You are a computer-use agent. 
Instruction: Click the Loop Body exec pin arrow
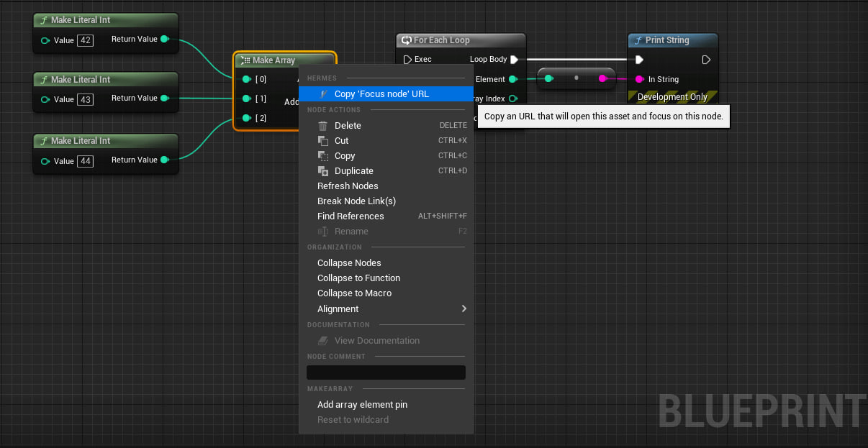[x=515, y=60]
